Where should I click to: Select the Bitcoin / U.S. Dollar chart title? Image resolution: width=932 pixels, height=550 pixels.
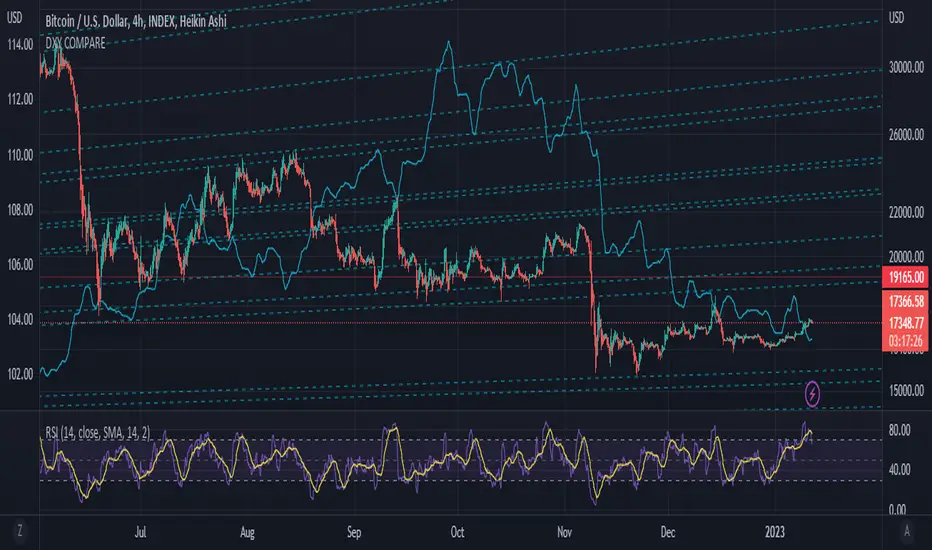[x=136, y=21]
